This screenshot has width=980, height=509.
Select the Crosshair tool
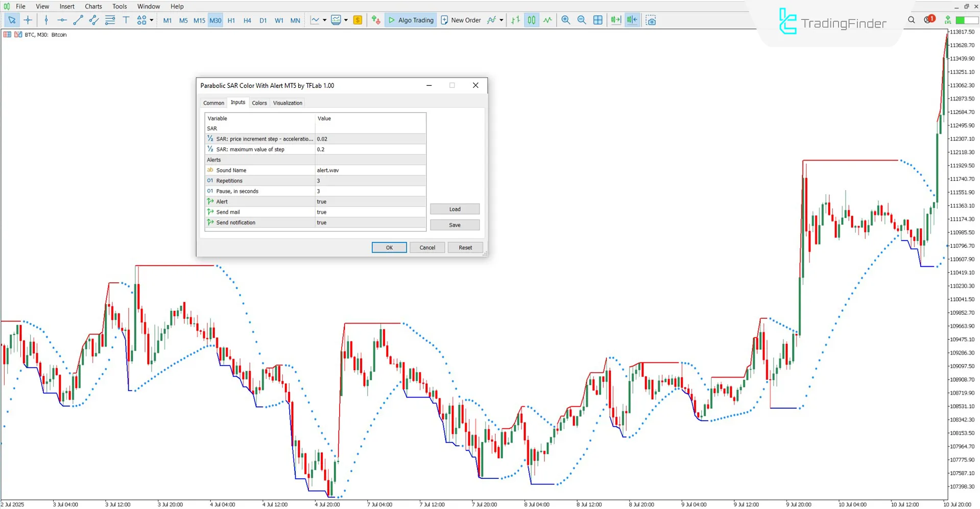click(28, 20)
